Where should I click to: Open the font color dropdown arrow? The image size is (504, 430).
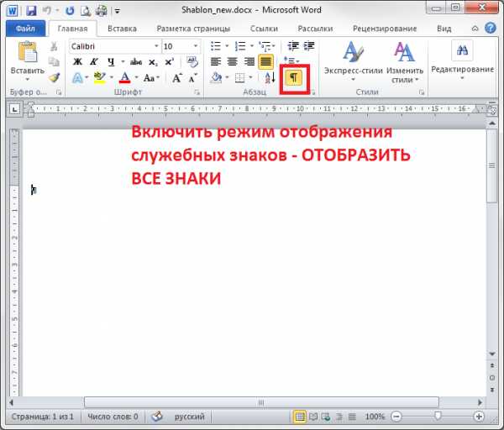(136, 78)
